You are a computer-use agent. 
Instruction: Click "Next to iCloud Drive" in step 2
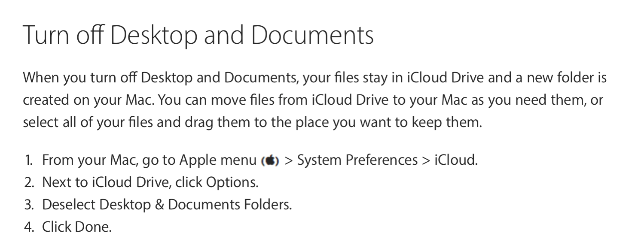[101, 183]
